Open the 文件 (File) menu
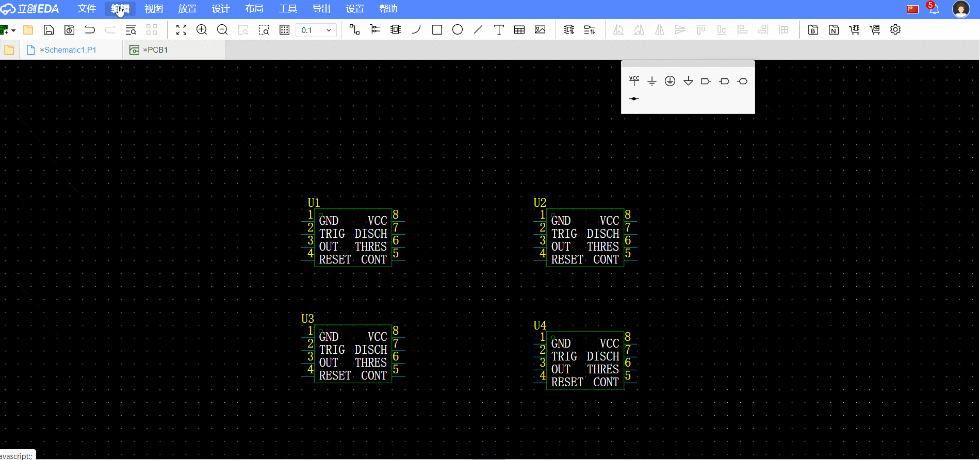Image resolution: width=980 pixels, height=460 pixels. (x=87, y=9)
